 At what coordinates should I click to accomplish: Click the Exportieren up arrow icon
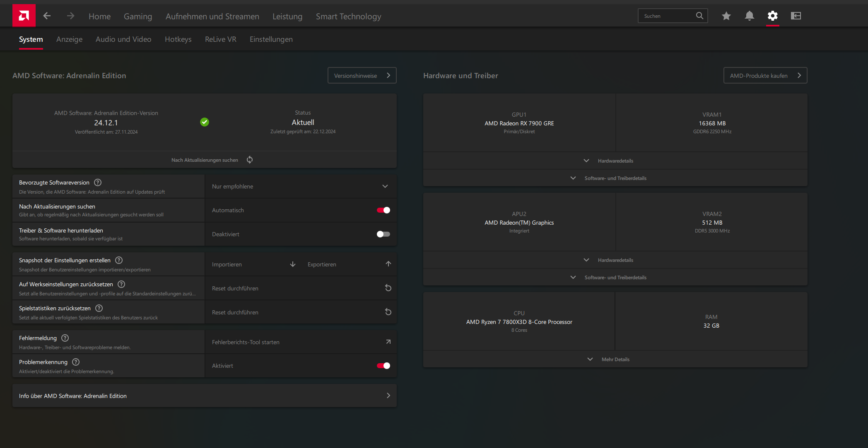point(388,264)
